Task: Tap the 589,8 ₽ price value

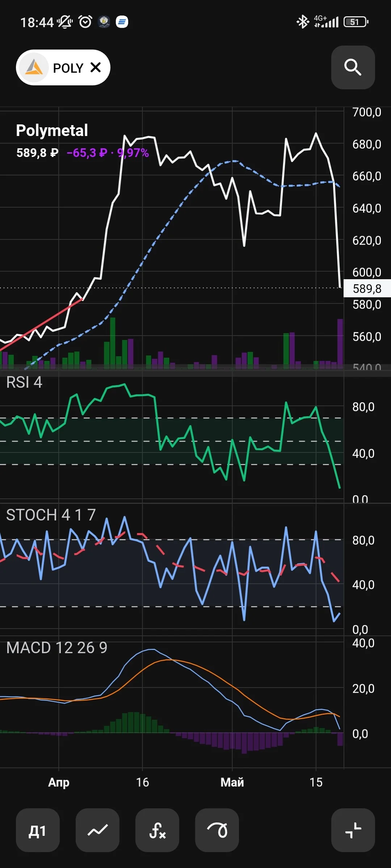Action: tap(37, 153)
